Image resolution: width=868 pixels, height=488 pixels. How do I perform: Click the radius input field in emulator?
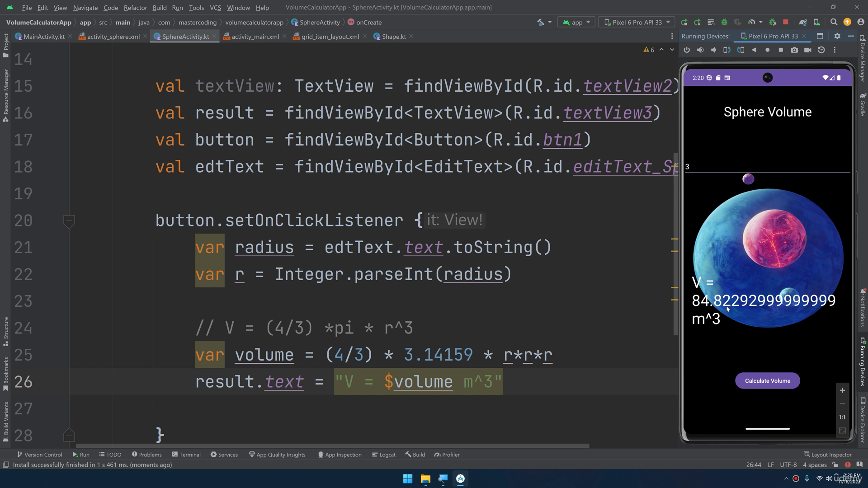(x=767, y=167)
